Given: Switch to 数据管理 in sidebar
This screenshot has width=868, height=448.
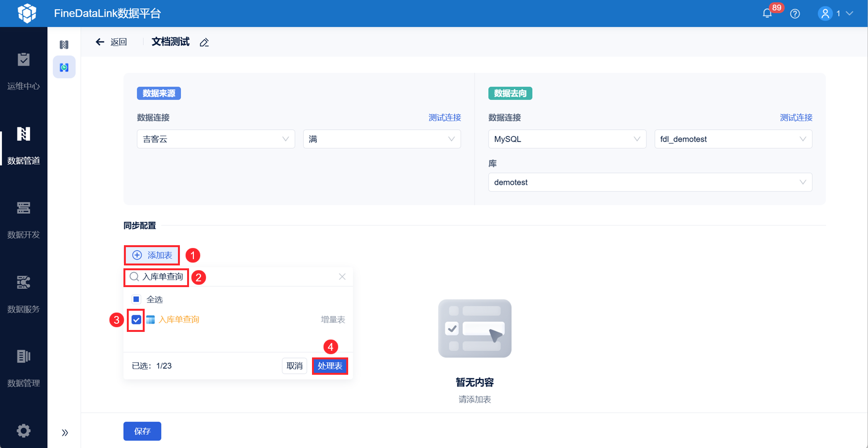Looking at the screenshot, I should click(x=24, y=369).
